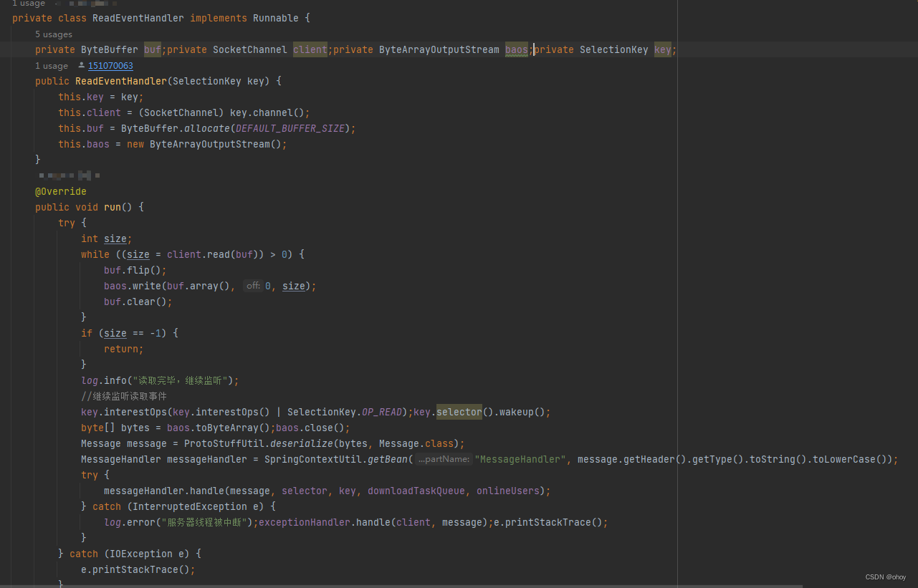Click the @Override annotation
Viewport: 918px width, 588px height.
tap(61, 191)
